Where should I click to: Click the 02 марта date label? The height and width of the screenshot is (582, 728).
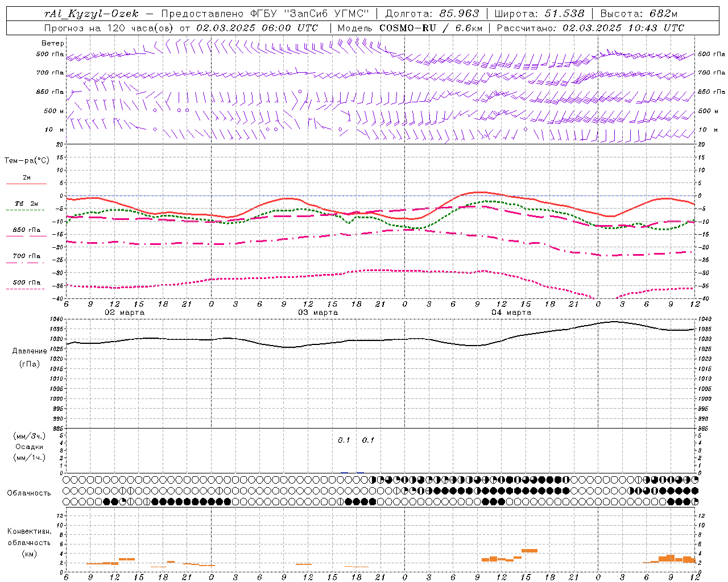(125, 312)
